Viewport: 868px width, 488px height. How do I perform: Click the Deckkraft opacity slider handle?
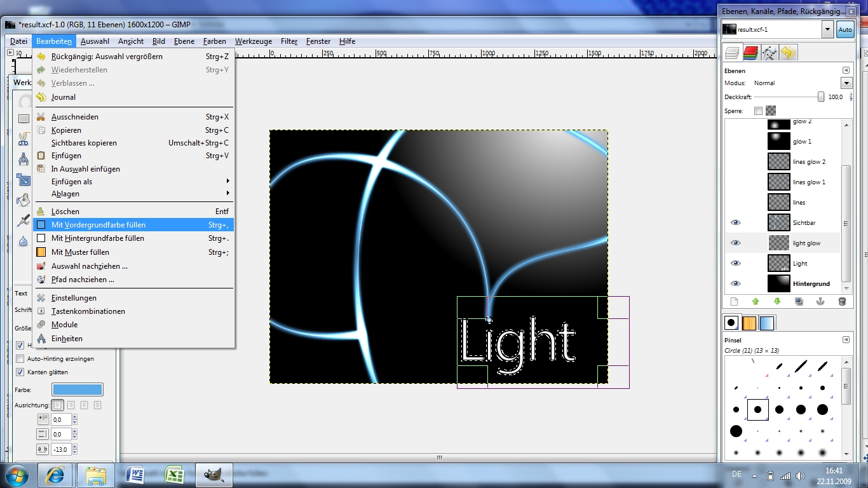click(x=821, y=97)
